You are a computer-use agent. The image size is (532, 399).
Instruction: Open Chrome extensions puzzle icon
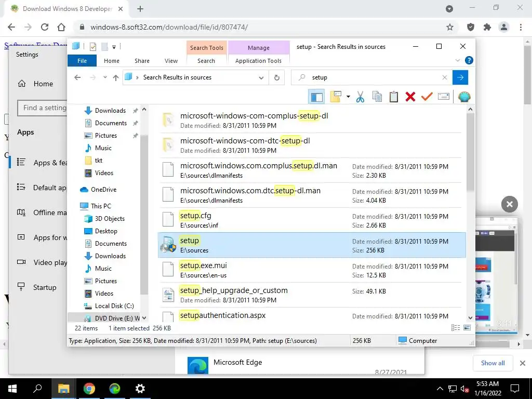487,27
